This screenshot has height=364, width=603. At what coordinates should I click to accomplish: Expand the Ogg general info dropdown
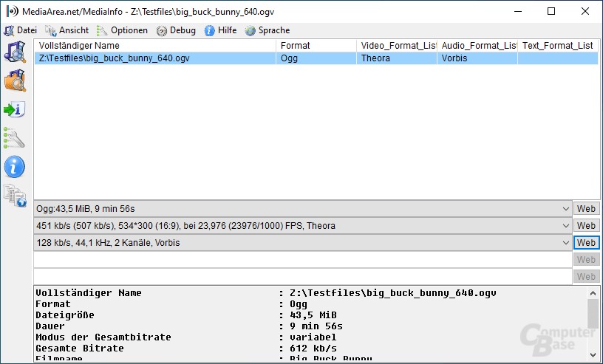click(x=566, y=209)
